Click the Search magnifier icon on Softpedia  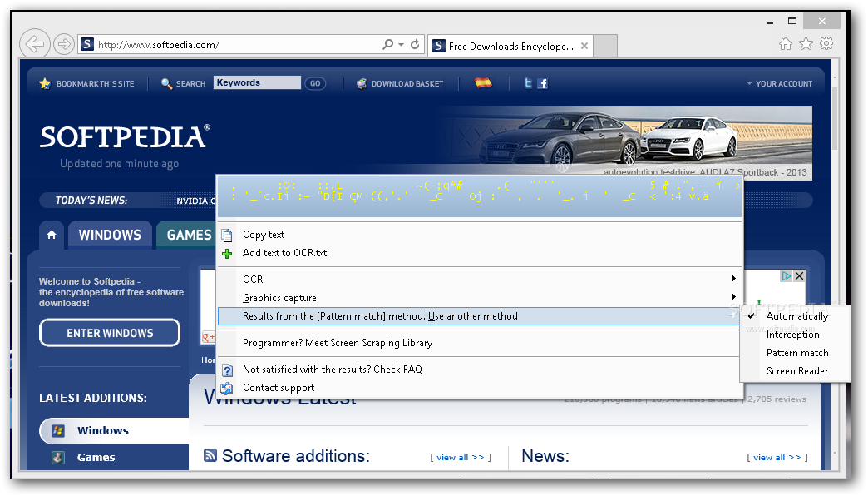[x=166, y=84]
